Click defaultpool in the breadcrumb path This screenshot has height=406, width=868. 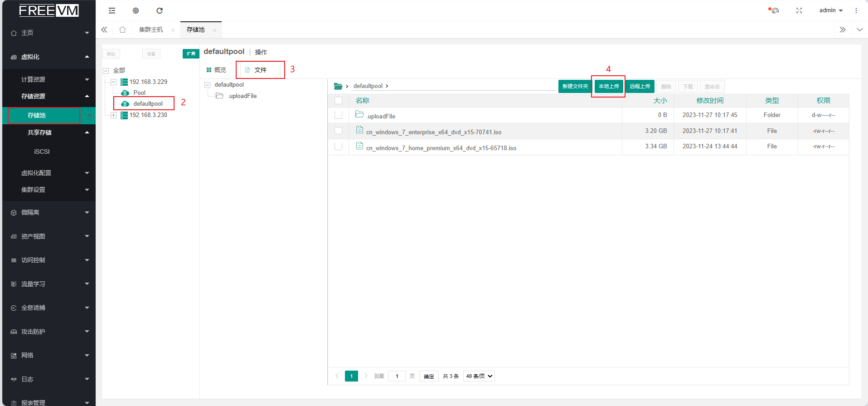pos(368,86)
